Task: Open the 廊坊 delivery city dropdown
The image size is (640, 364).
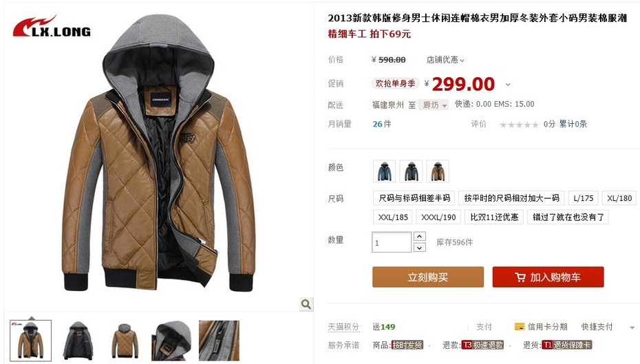Action: 434,105
